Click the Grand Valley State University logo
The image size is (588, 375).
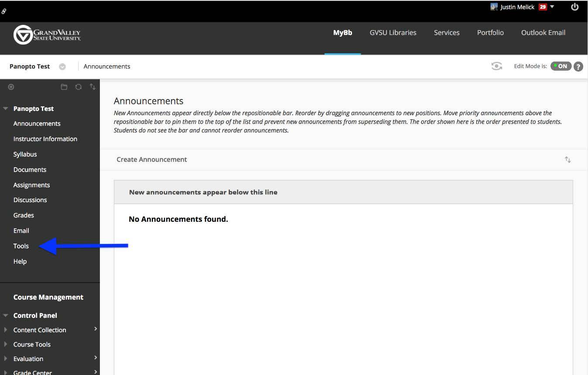point(47,35)
